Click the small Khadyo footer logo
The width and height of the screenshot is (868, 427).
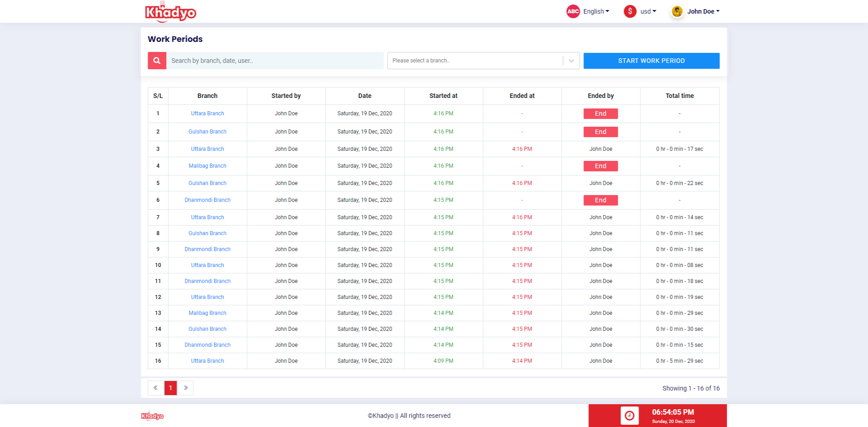(152, 416)
